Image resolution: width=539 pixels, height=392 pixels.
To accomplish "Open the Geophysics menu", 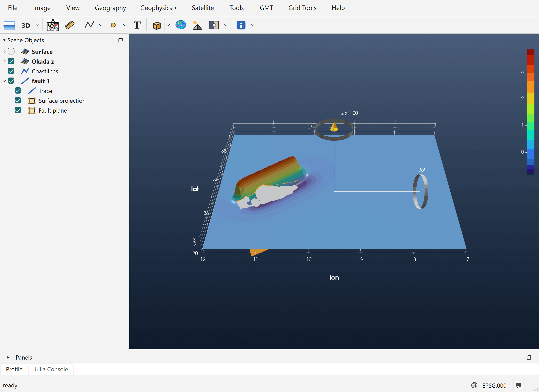I will [x=159, y=8].
